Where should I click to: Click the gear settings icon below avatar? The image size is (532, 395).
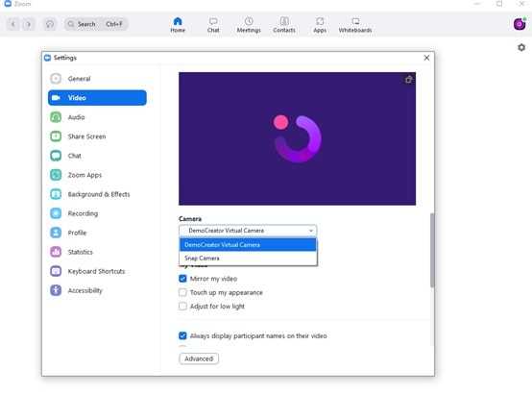coord(521,47)
